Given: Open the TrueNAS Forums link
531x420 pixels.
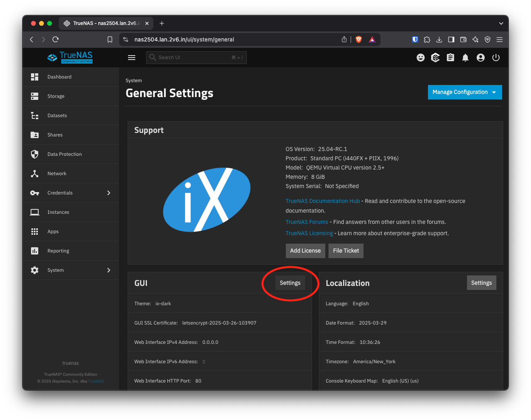Looking at the screenshot, I should pos(307,222).
